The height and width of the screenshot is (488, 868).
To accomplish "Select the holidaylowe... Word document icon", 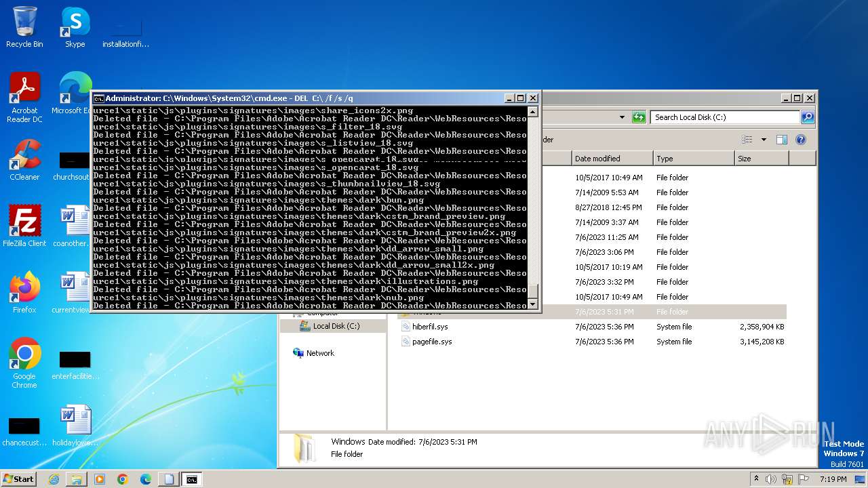I will tap(75, 426).
